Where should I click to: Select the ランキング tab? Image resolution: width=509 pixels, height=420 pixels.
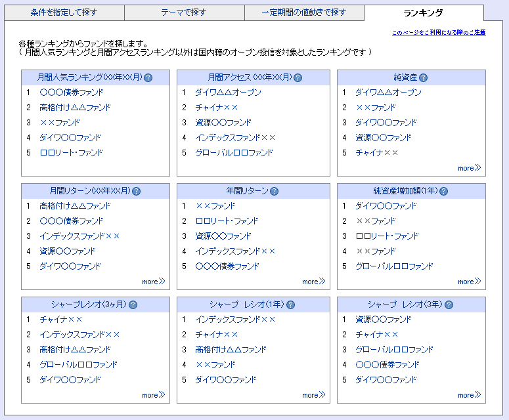click(x=424, y=13)
